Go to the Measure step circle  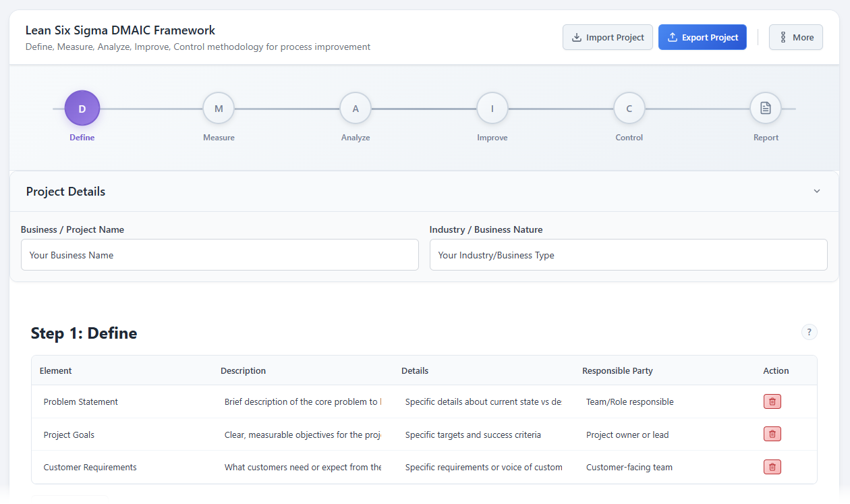point(219,109)
